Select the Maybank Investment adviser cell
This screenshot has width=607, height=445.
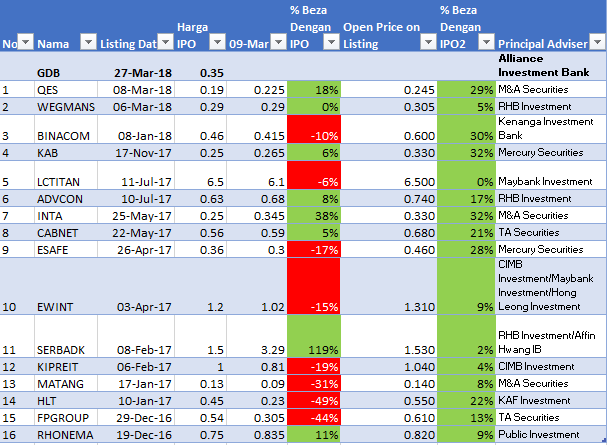click(x=551, y=175)
